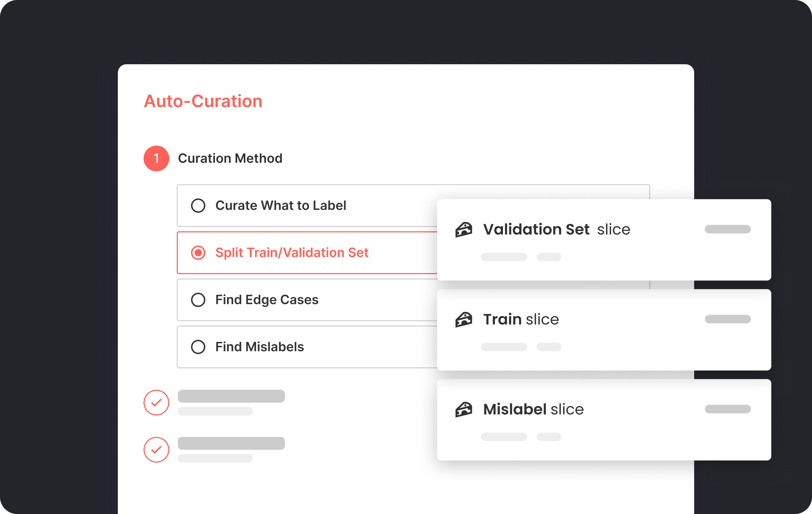Click the Auto-Curation heading
Screen dimensions: 812x514
[x=203, y=101]
